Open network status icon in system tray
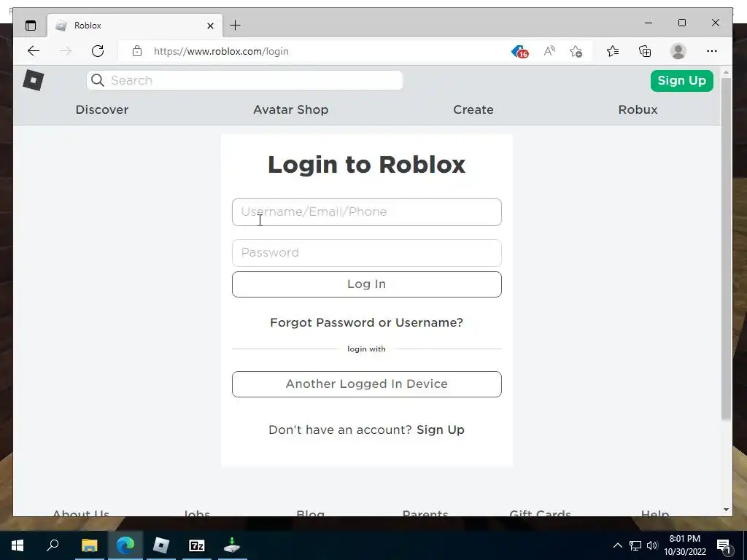 [x=635, y=545]
